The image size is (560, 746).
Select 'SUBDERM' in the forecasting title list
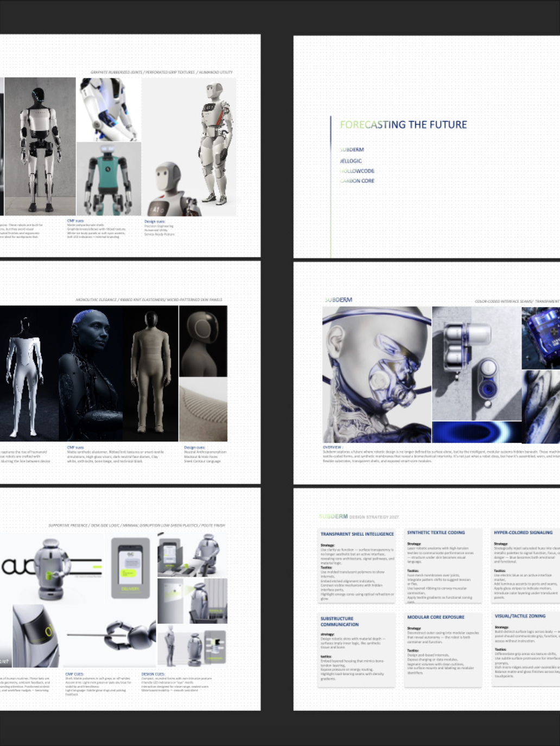tap(352, 150)
